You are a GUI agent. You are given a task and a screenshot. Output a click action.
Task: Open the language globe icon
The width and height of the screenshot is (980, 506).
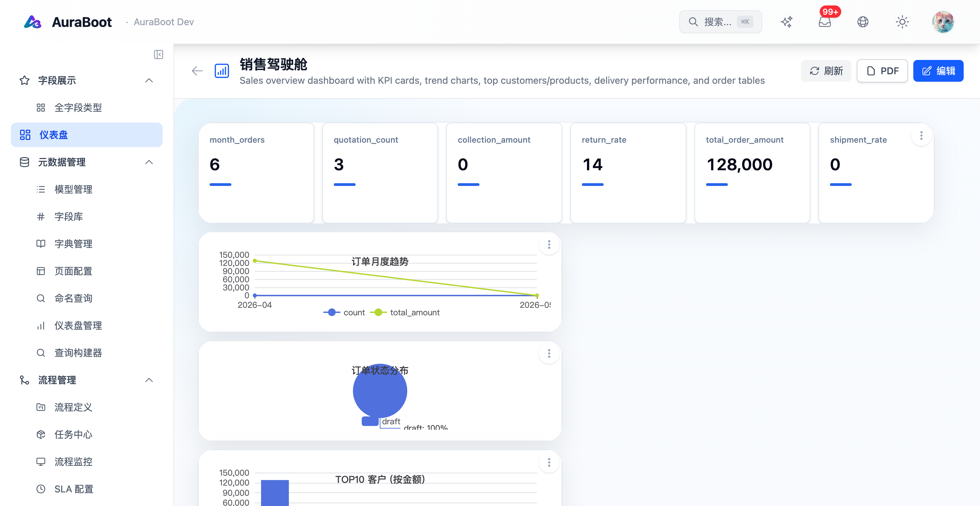(x=863, y=22)
